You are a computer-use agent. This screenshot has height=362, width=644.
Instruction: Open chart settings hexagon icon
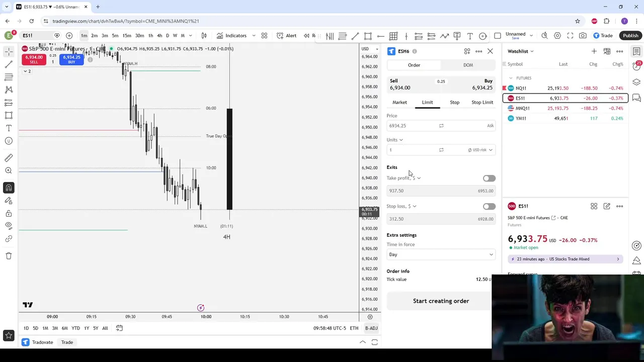click(x=557, y=36)
